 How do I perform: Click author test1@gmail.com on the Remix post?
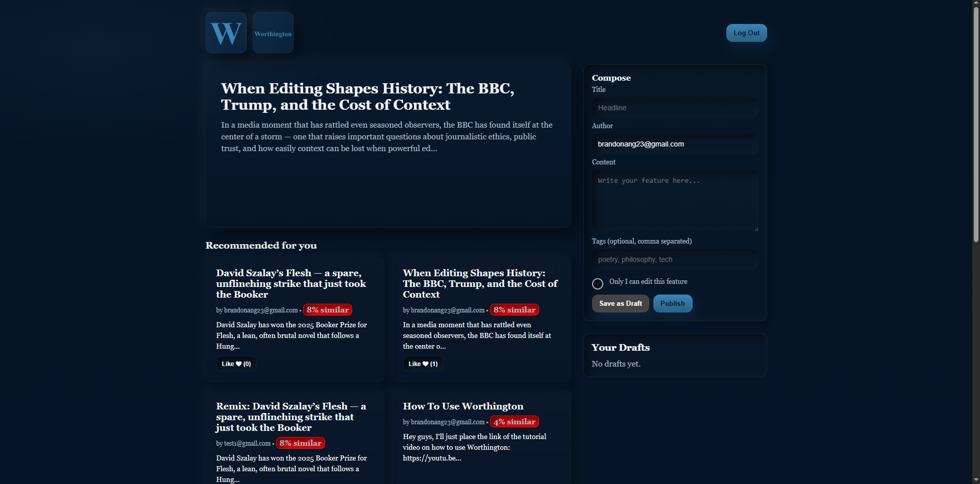click(247, 443)
